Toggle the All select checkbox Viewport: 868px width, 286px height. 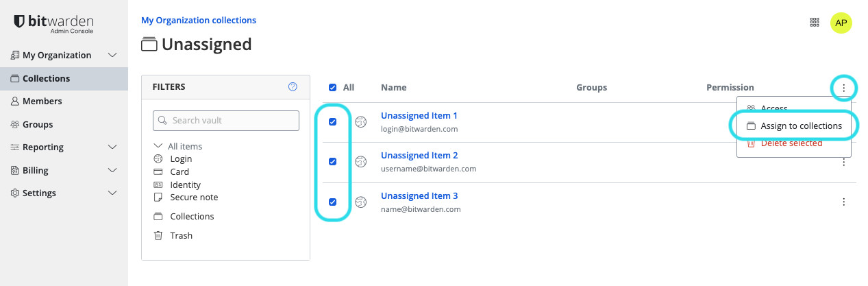click(333, 88)
